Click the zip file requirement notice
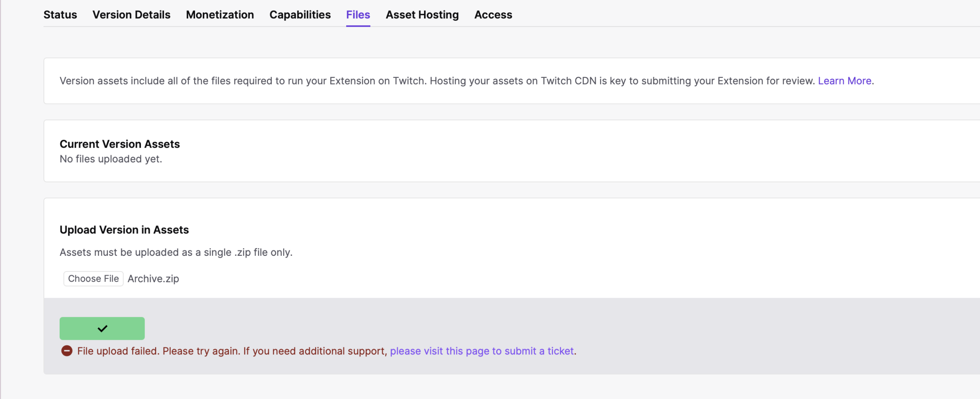This screenshot has height=399, width=980. pos(176,252)
